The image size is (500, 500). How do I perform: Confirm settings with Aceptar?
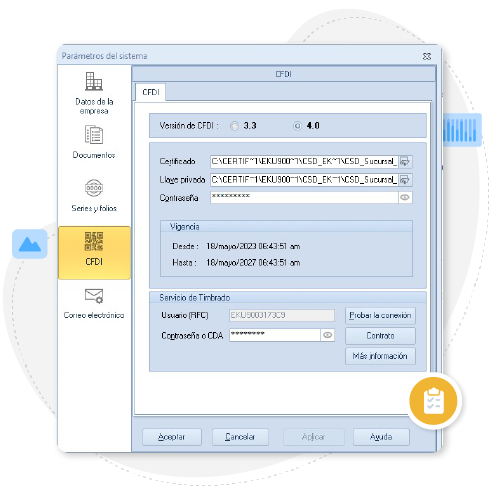172,437
